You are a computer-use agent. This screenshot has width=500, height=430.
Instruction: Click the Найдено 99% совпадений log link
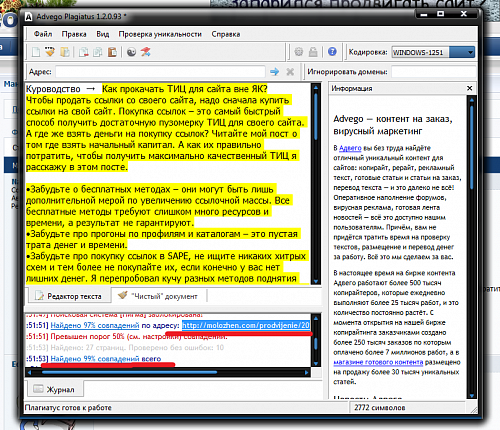(x=95, y=359)
